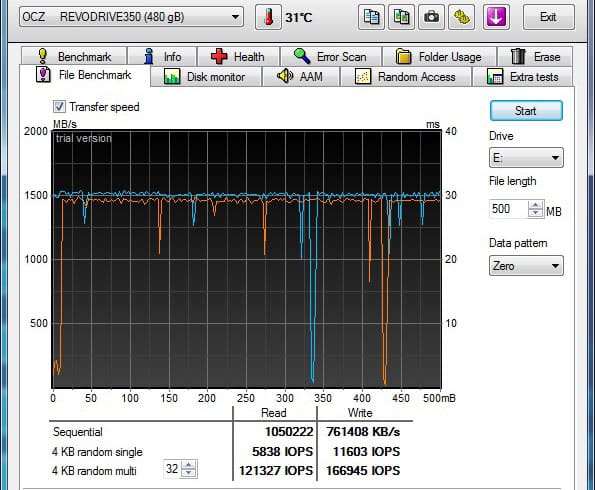
Task: Minimize to tray with purple arrow icon
Action: [x=496, y=17]
